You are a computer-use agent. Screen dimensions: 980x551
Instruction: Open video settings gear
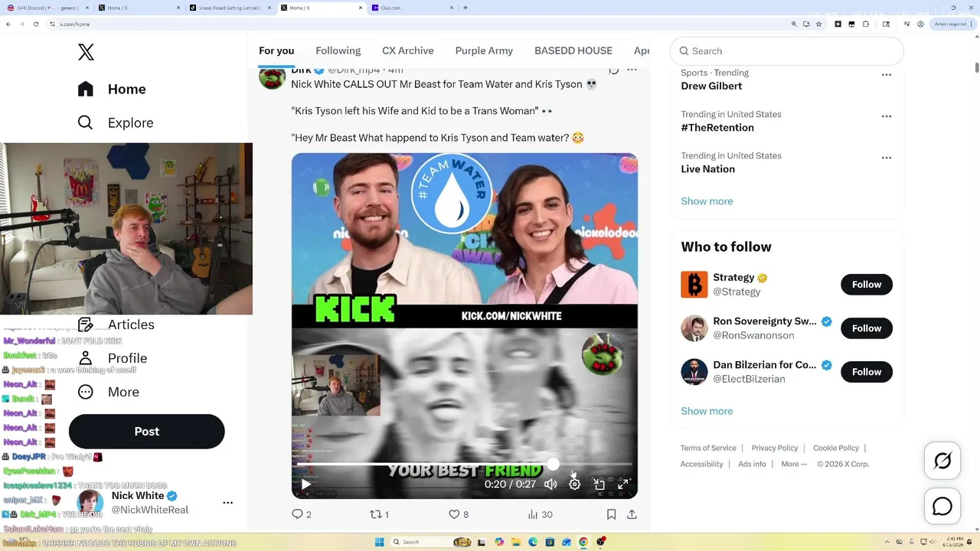(x=575, y=484)
